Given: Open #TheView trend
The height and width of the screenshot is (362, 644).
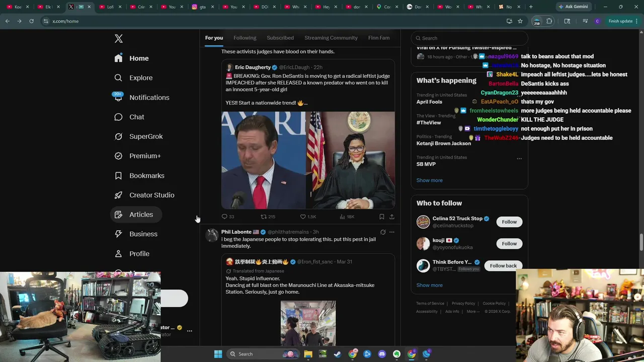Looking at the screenshot, I should pyautogui.click(x=429, y=123).
